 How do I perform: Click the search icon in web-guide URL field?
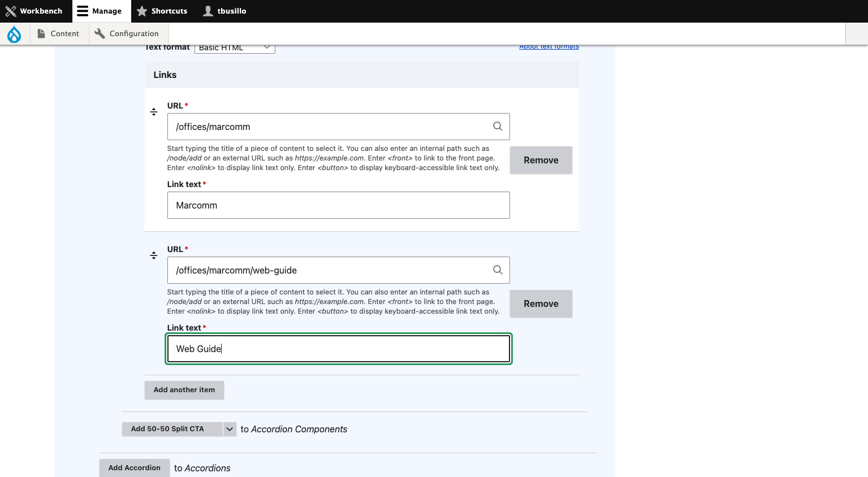(x=498, y=270)
